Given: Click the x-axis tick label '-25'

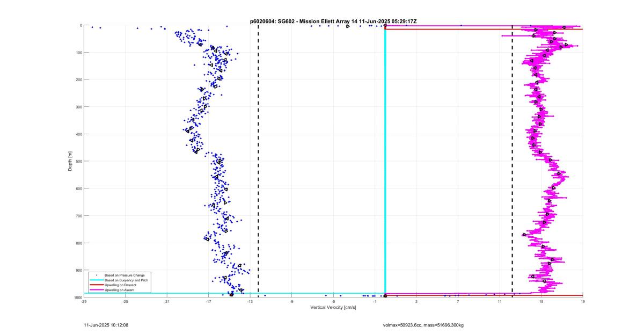Looking at the screenshot, I should coord(125,301).
